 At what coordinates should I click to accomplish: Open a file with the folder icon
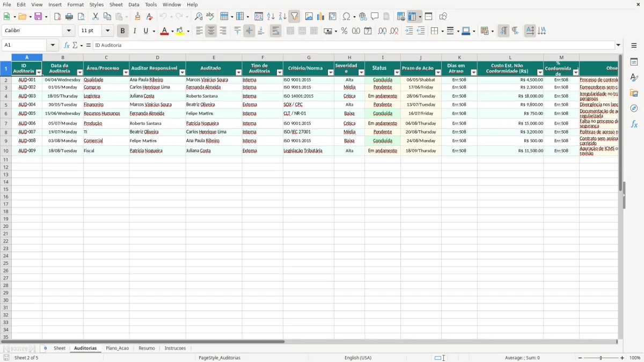[x=21, y=17]
